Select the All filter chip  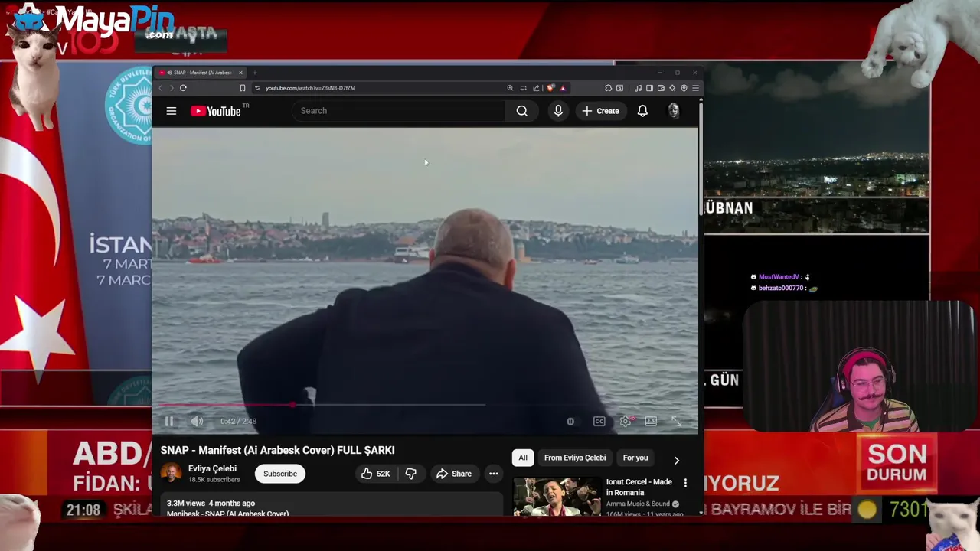click(523, 458)
